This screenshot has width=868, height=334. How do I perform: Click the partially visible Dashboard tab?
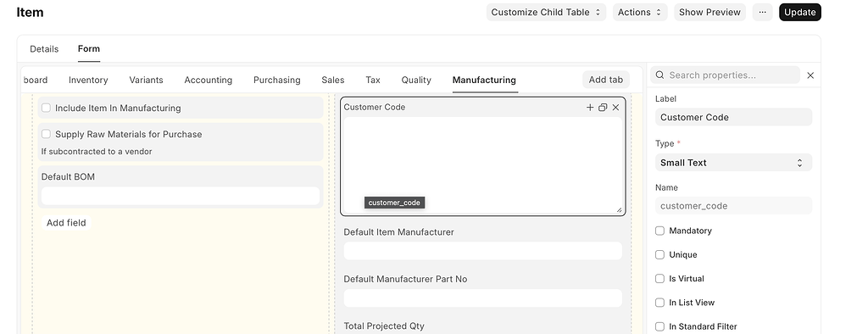36,80
